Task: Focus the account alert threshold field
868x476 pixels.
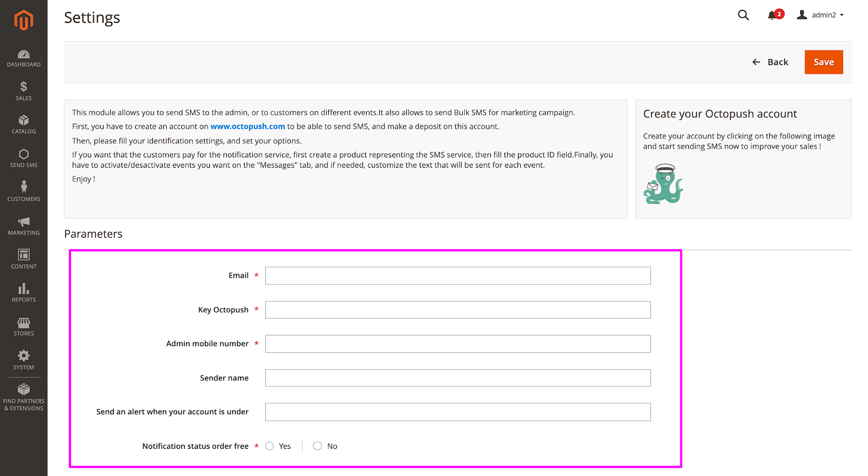Action: 458,412
